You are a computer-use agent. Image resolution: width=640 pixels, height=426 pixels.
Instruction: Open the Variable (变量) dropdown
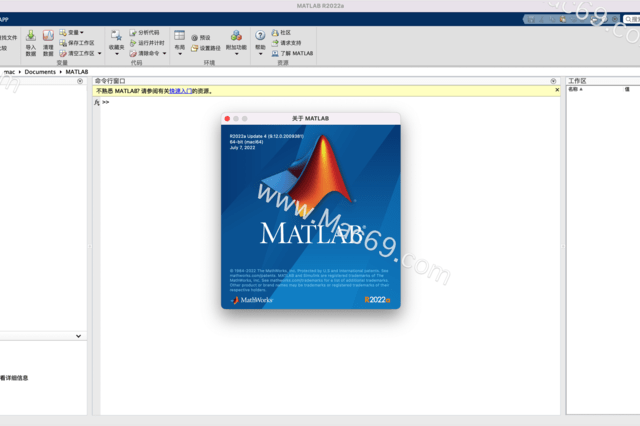(x=71, y=32)
